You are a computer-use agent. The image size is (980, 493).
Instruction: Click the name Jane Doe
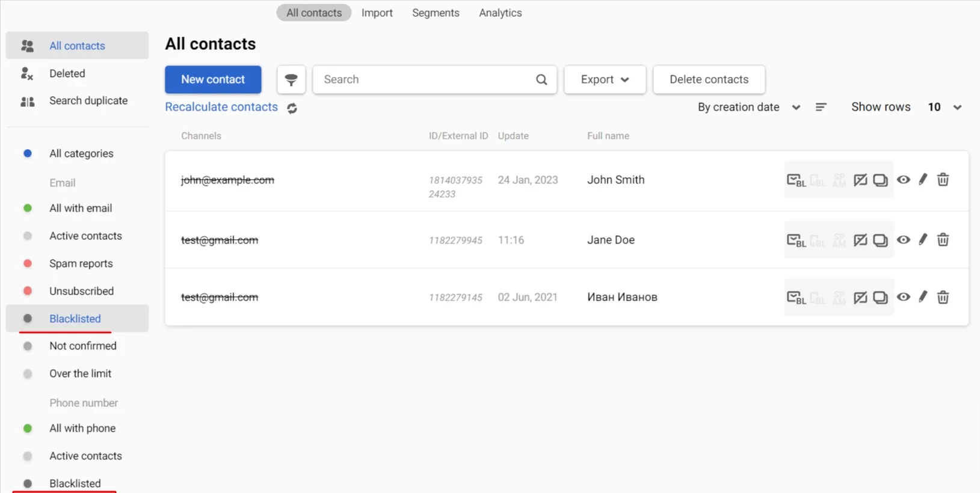tap(611, 240)
